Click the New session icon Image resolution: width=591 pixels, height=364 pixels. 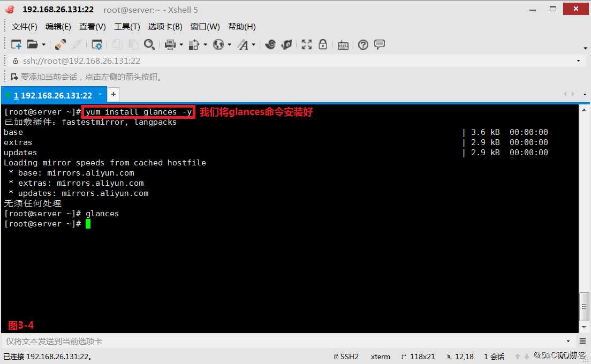[x=16, y=44]
